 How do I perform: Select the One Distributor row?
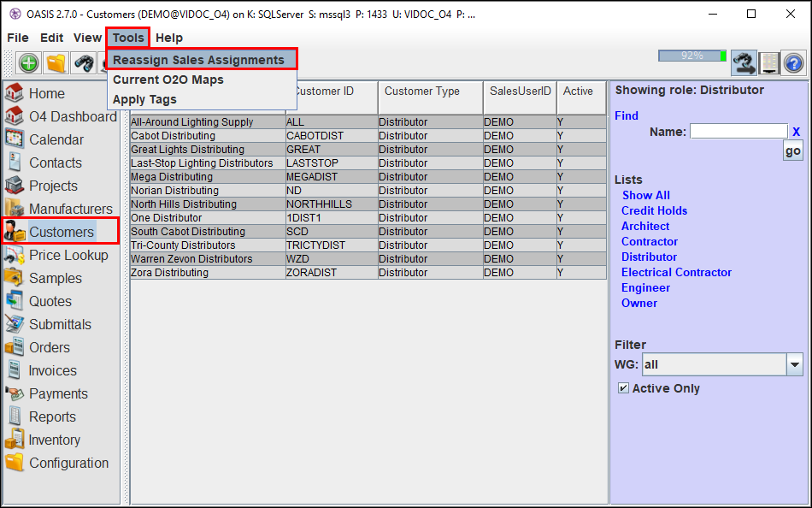(x=368, y=218)
